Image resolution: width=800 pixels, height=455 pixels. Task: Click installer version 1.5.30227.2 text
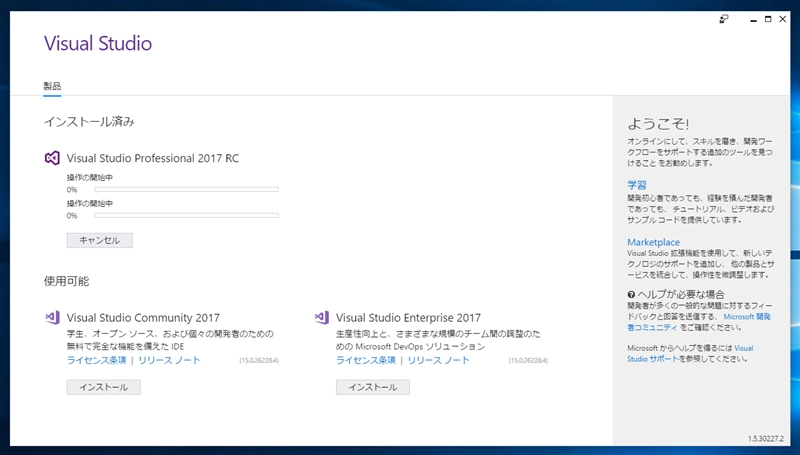coord(766,439)
